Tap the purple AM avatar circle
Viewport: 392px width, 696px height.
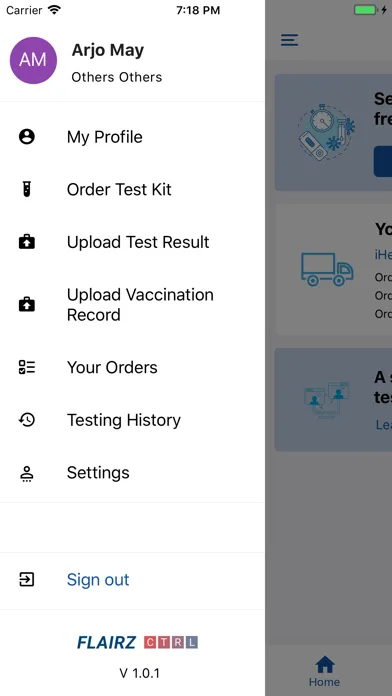pyautogui.click(x=33, y=60)
